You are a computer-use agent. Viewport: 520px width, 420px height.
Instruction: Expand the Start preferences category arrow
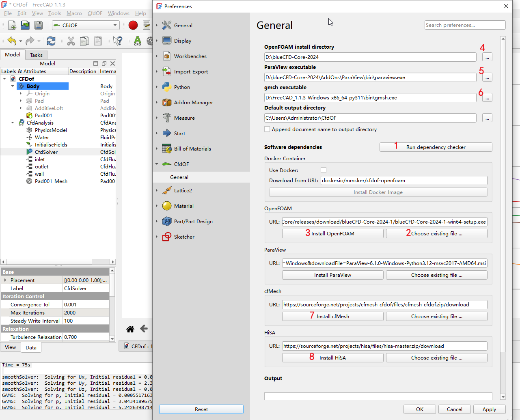point(157,133)
